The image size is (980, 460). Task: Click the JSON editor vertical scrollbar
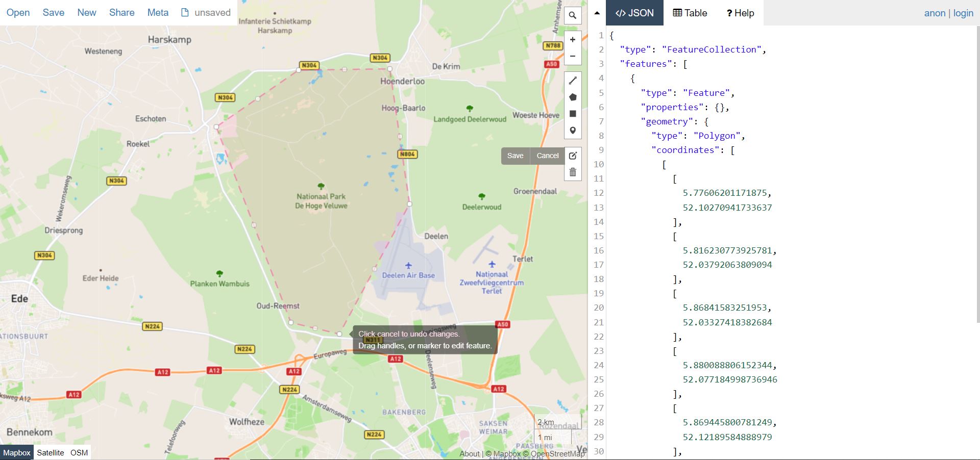click(x=977, y=174)
